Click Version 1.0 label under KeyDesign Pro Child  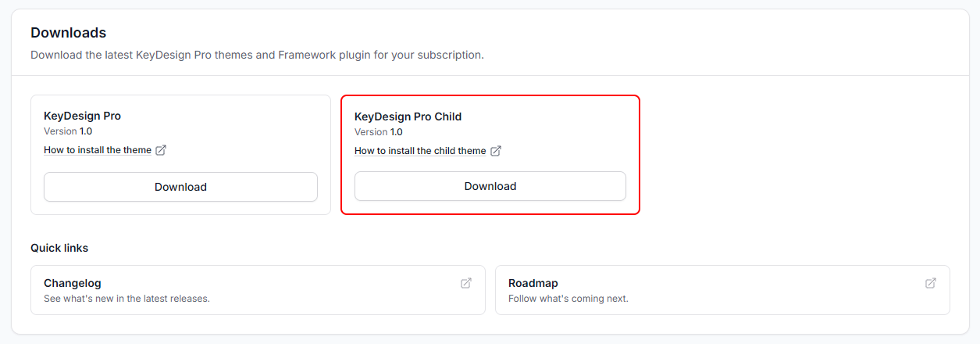pos(379,132)
